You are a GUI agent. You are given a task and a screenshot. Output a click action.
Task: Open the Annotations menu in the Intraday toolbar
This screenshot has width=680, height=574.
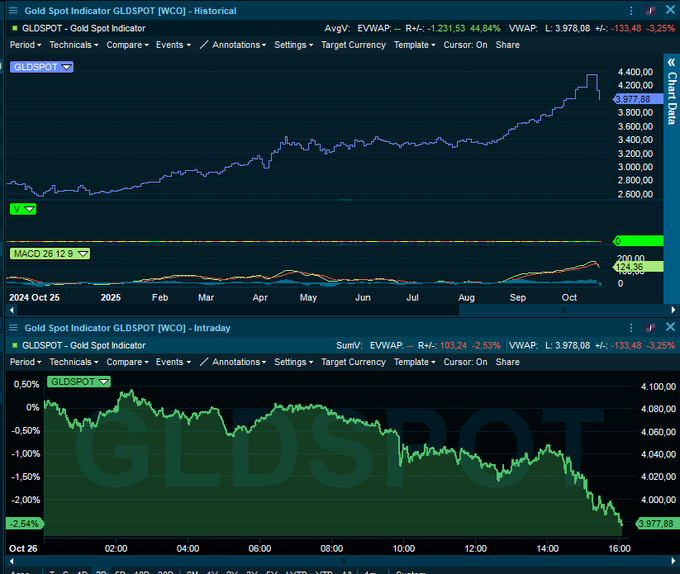(x=239, y=362)
